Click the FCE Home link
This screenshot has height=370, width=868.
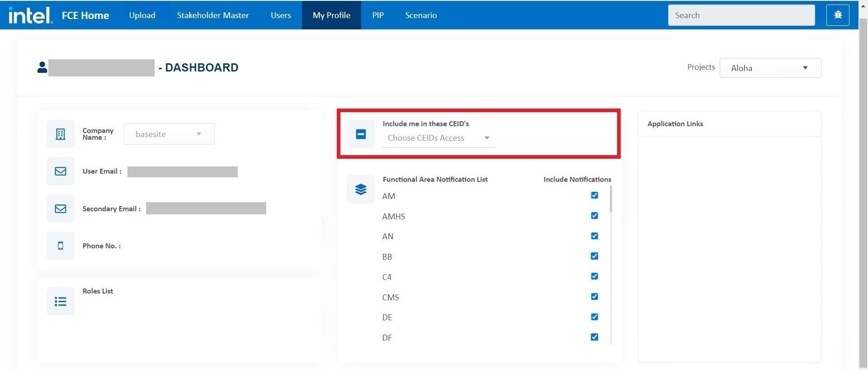coord(85,15)
